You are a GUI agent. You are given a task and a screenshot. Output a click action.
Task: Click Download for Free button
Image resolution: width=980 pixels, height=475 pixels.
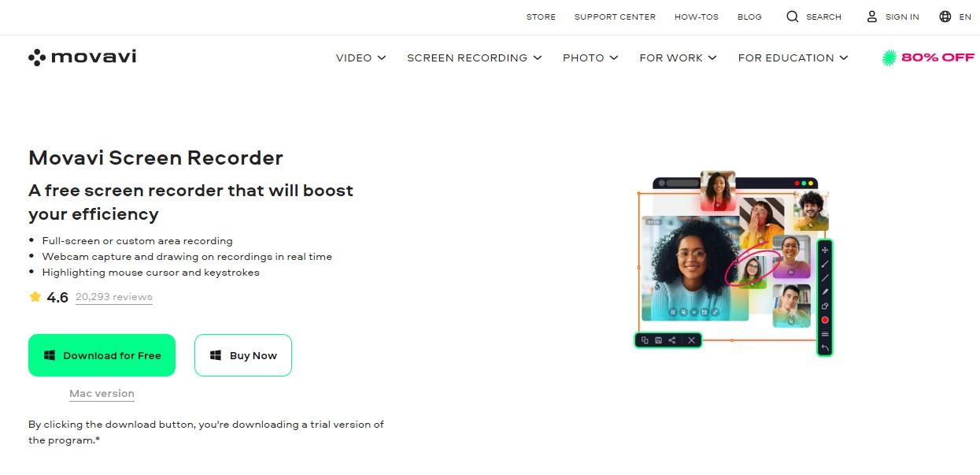click(x=102, y=355)
